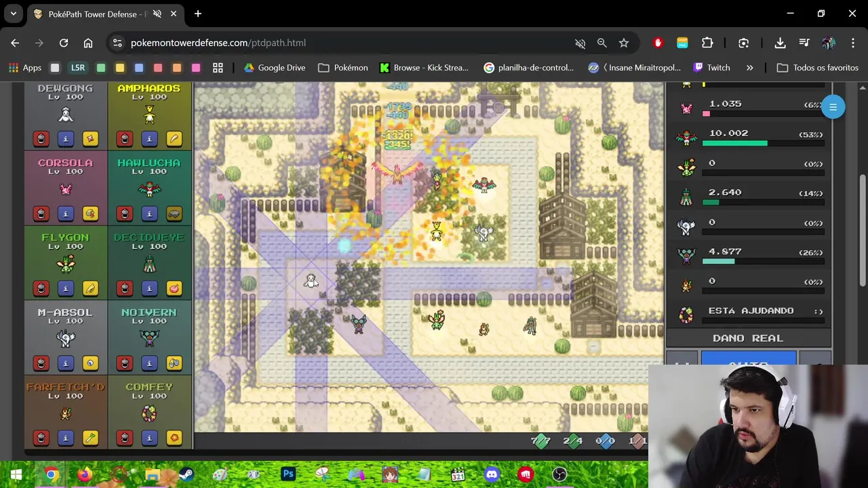Launch Steam from the taskbar
The width and height of the screenshot is (868, 488).
coord(186,474)
